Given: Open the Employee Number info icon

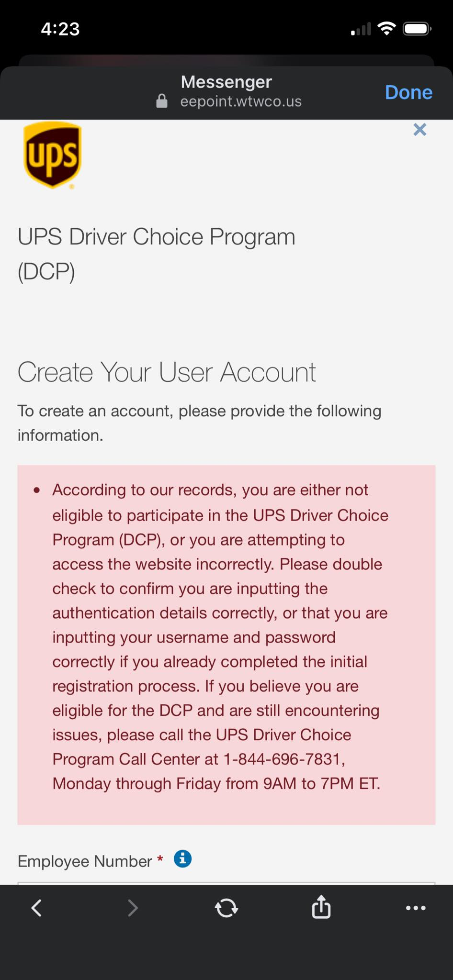Looking at the screenshot, I should point(182,859).
